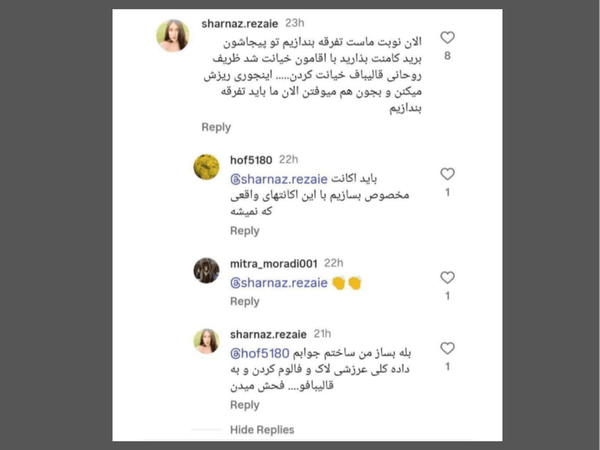Collapse the thread with Hide Replies
Viewport: 600px width, 450px height.
click(x=262, y=429)
